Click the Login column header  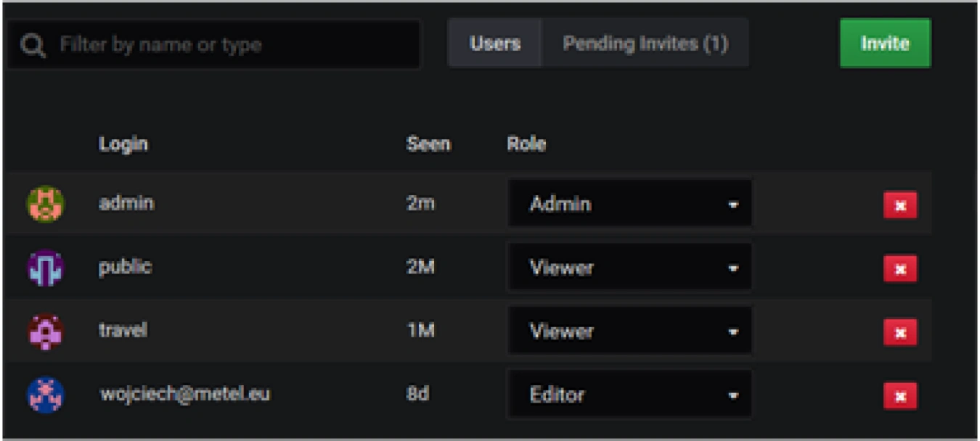[x=123, y=144]
